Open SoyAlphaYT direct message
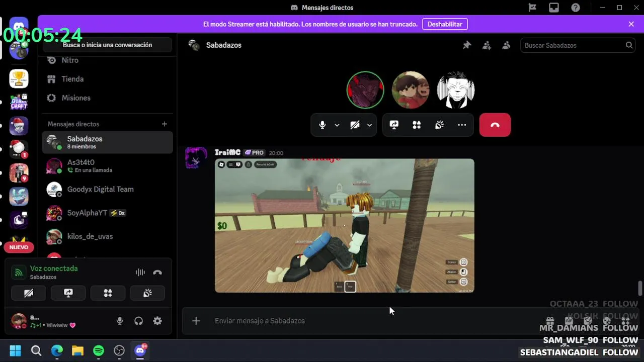Screen dimensions: 644x362 click(107, 213)
